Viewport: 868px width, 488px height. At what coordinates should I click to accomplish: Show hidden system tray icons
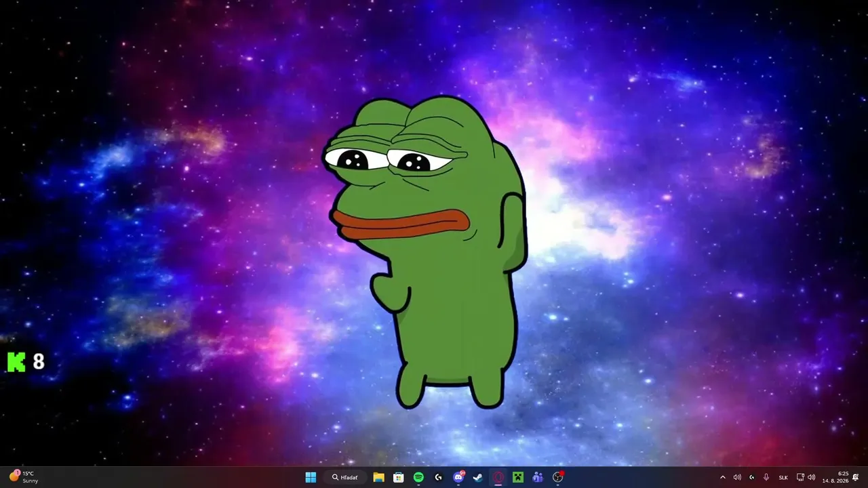(722, 477)
